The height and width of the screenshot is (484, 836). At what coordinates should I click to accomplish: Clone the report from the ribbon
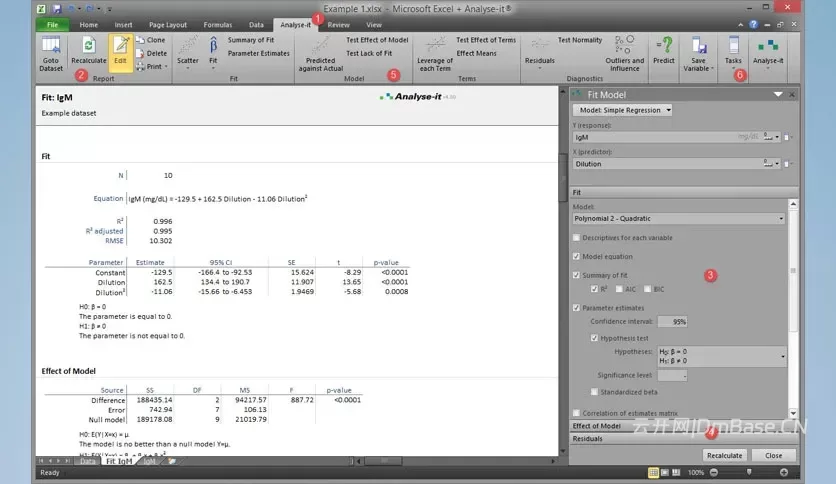[151, 40]
